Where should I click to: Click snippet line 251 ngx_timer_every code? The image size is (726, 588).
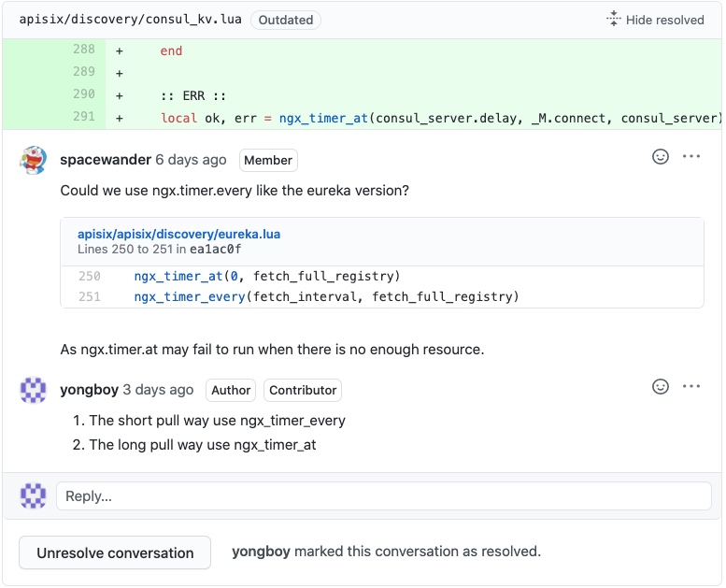[326, 296]
